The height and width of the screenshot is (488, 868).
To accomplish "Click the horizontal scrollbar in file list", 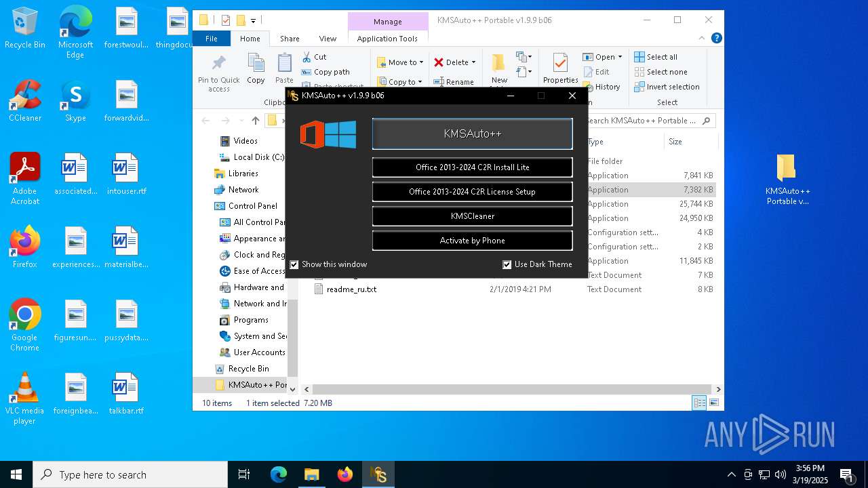I will (x=512, y=389).
